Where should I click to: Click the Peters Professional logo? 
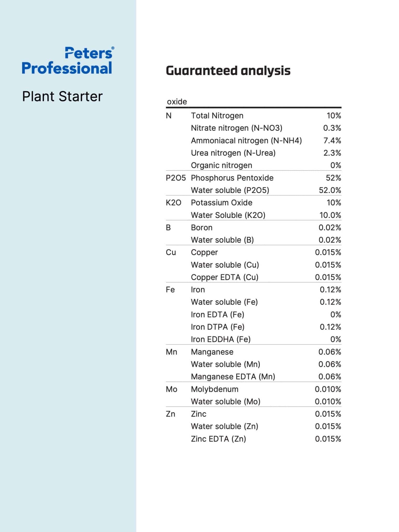(68, 61)
